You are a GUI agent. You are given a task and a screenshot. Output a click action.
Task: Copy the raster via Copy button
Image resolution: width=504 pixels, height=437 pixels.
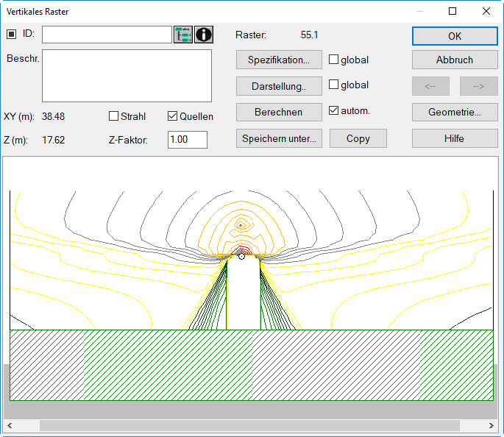[x=358, y=138]
